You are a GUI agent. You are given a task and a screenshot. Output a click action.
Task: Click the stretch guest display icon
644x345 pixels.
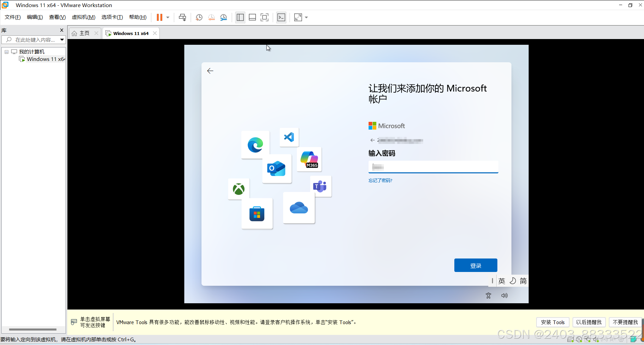298,18
